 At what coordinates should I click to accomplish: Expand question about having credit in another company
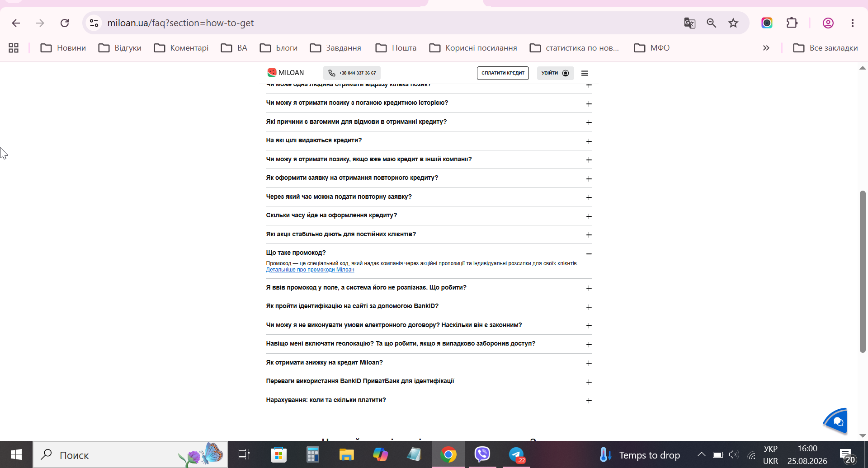[x=429, y=159]
